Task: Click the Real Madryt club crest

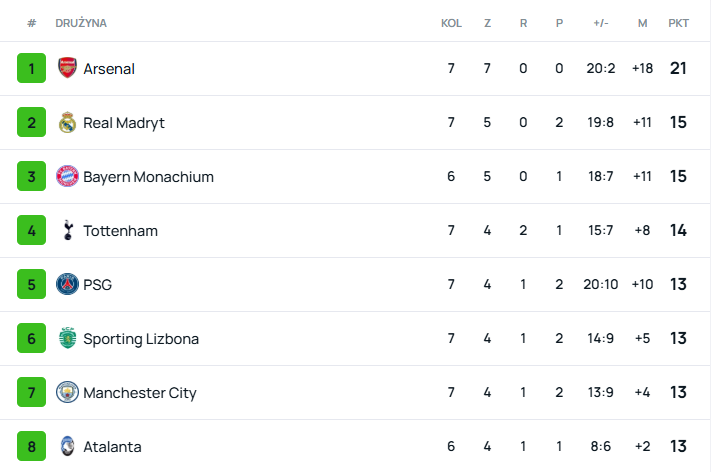Action: click(67, 123)
